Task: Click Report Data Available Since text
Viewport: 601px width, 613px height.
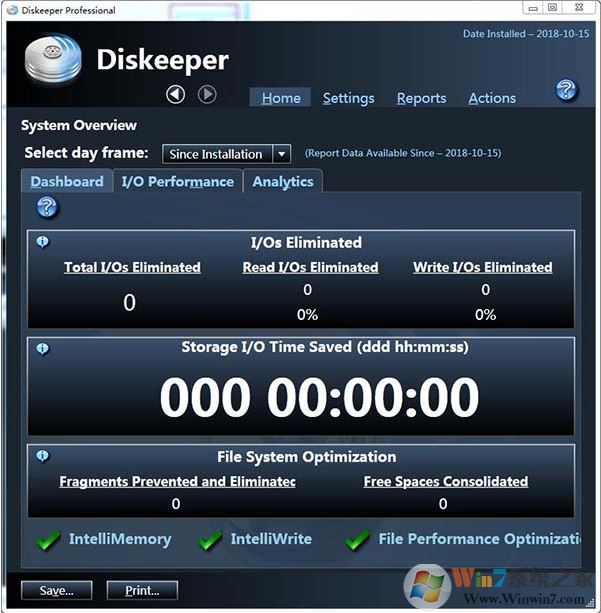Action: tap(403, 153)
